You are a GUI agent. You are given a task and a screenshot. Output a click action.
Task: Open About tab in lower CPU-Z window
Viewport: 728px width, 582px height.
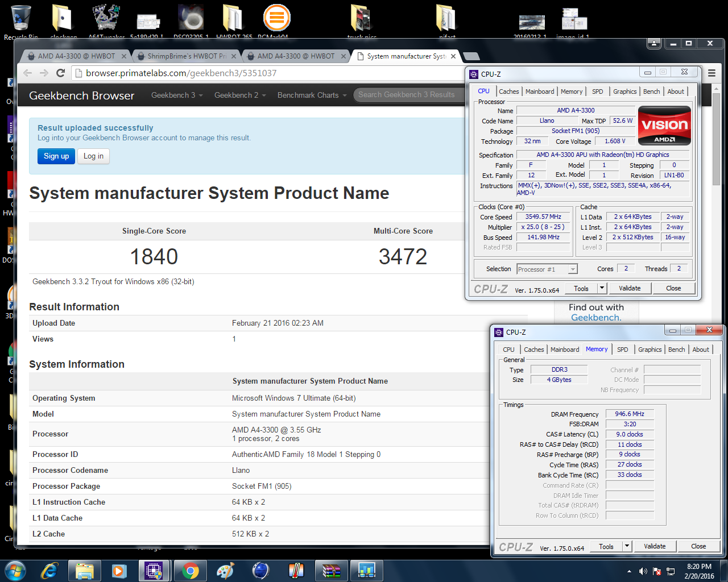coord(701,350)
